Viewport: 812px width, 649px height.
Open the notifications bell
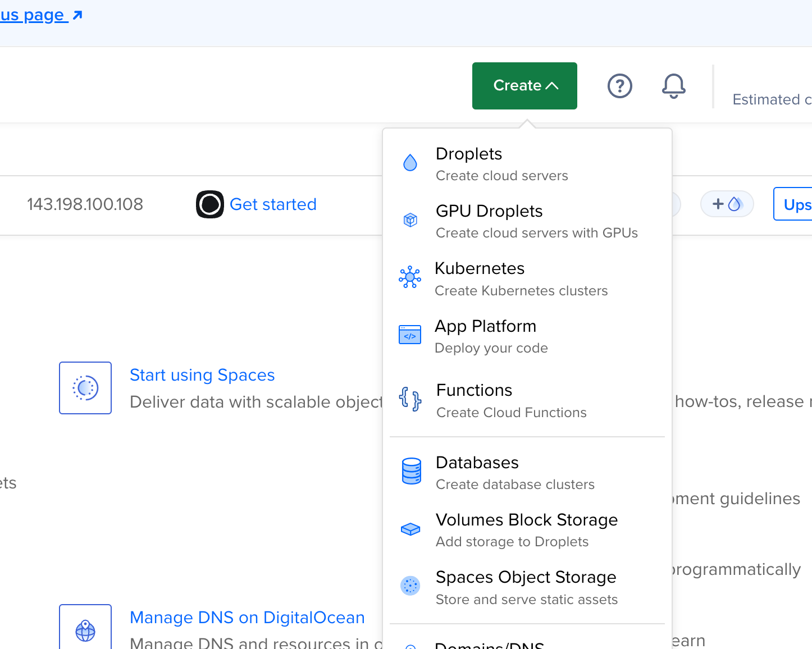click(673, 86)
